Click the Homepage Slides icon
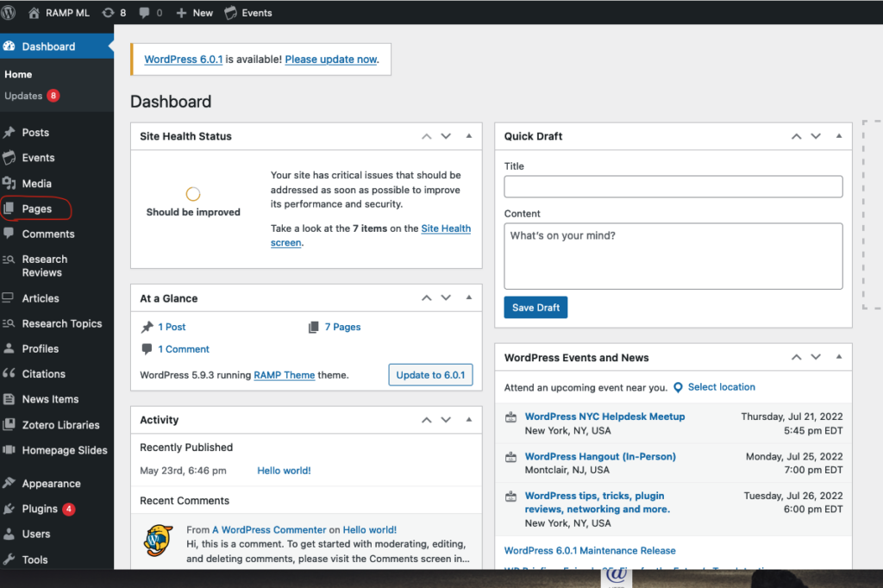Image resolution: width=883 pixels, height=588 pixels. (9, 449)
